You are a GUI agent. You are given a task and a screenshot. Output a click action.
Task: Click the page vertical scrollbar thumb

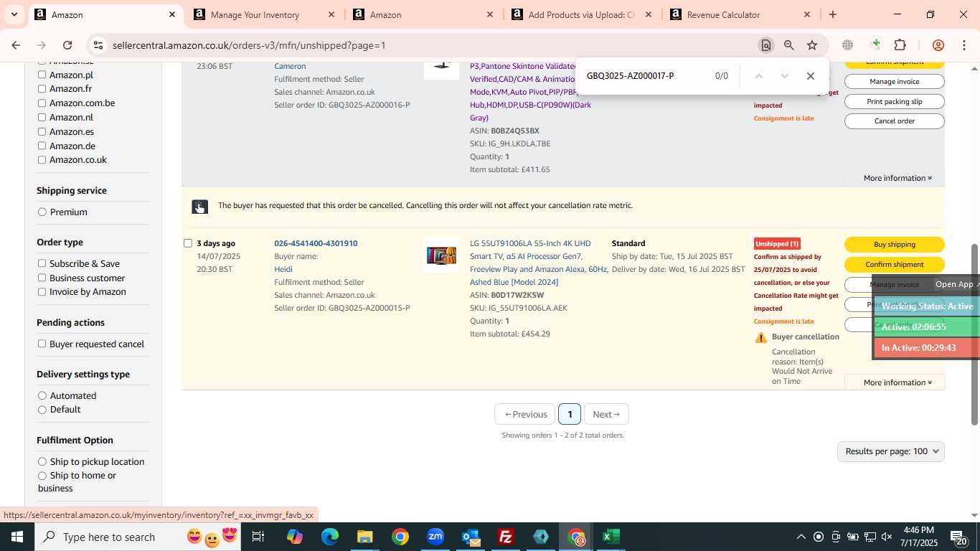coord(974,334)
